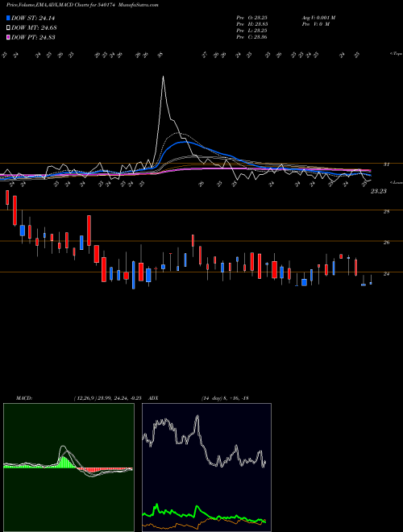This screenshot has height=532, width=403.
Task: Click the white DOW MT legend swatch
Action: [x=8, y=27]
